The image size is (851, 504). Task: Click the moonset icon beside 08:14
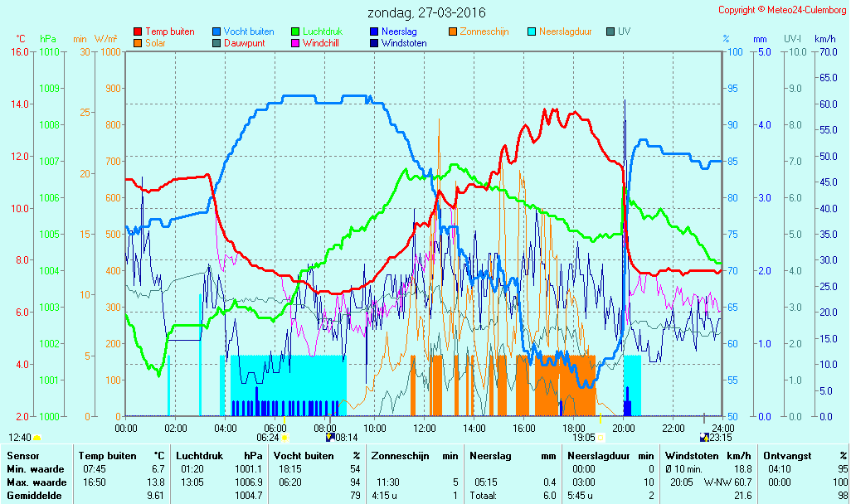tap(330, 437)
